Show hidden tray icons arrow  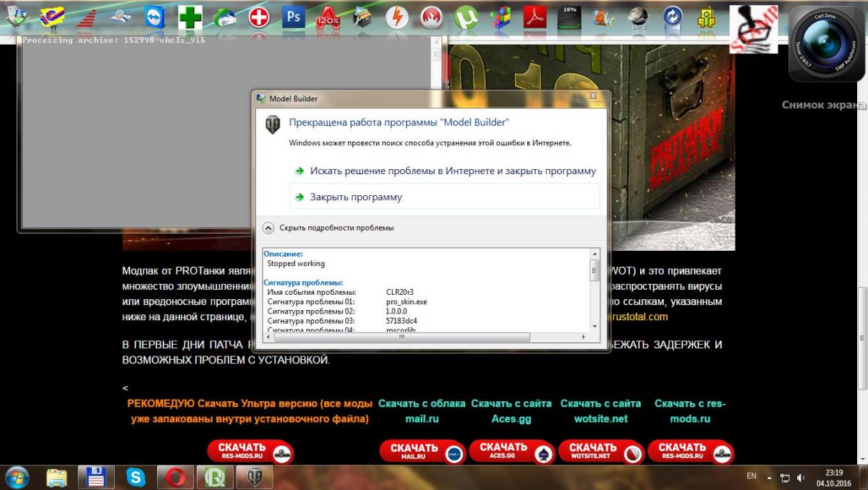770,478
